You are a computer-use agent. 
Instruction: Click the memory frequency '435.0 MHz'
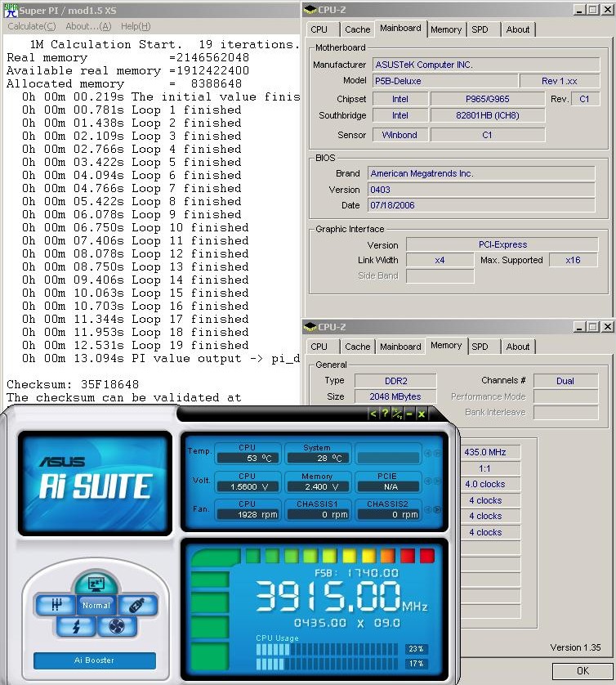(489, 452)
